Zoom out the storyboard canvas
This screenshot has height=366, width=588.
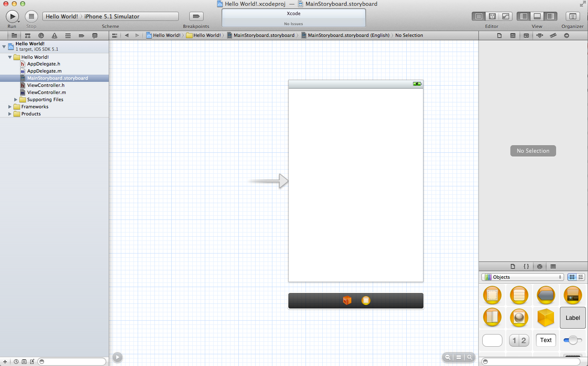click(448, 357)
